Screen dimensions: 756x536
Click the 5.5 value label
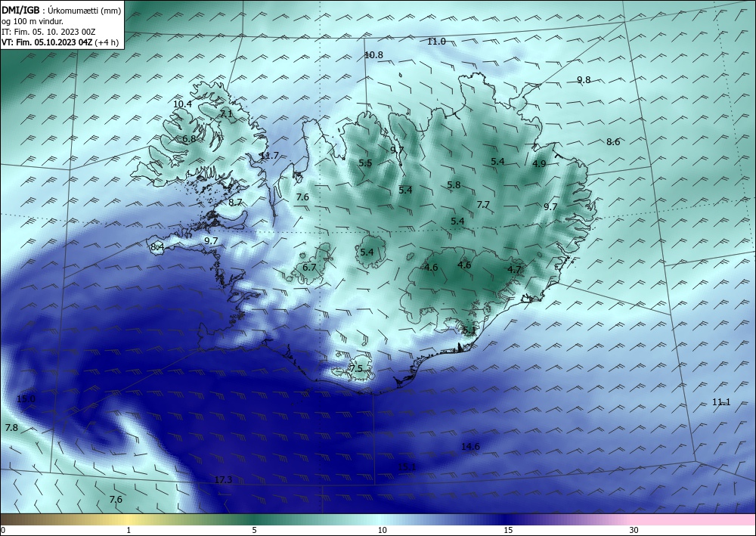tap(365, 163)
